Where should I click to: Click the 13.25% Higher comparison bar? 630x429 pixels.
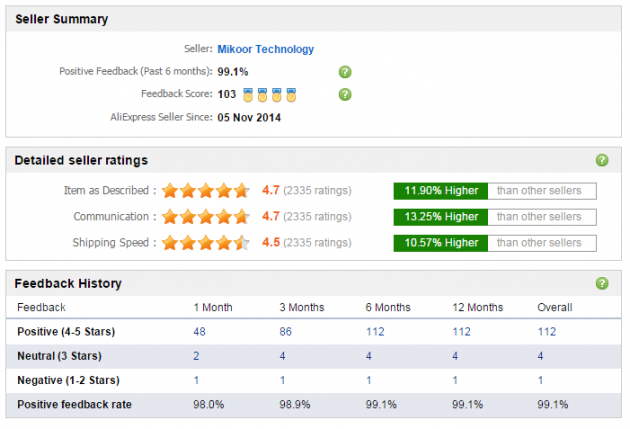(x=441, y=217)
